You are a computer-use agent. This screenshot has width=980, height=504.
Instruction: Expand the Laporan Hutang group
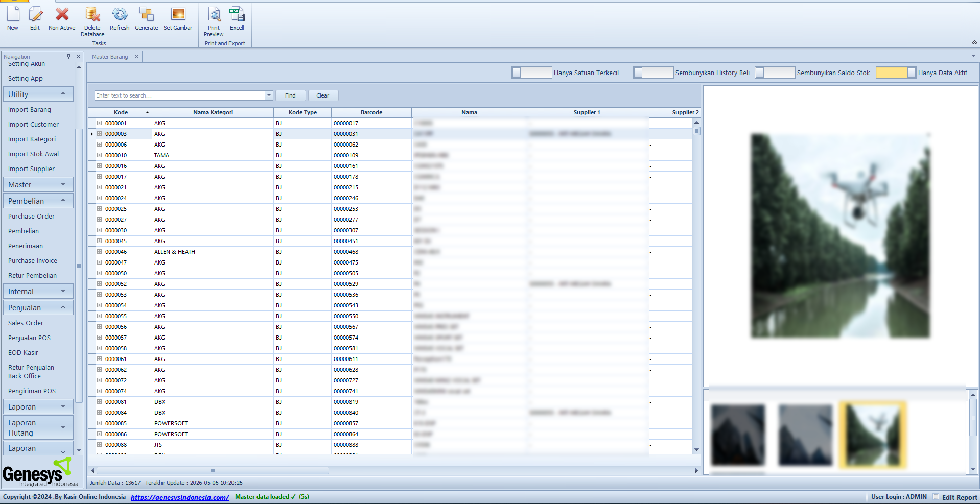[x=38, y=427]
